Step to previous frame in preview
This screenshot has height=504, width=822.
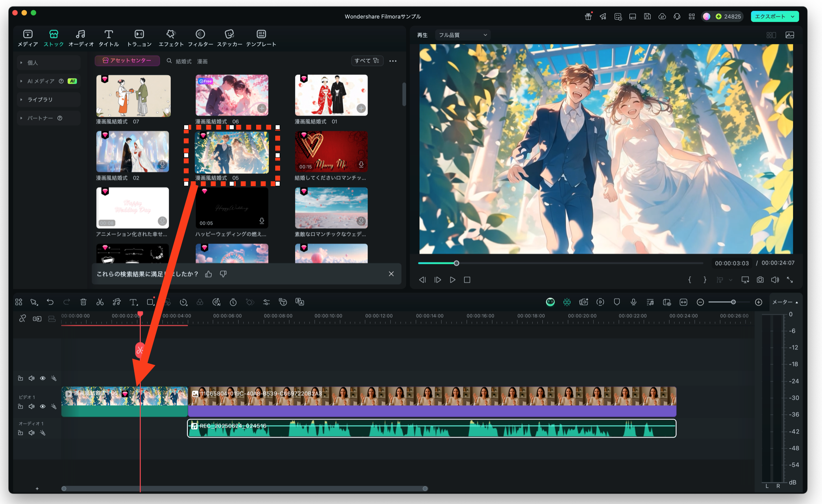pos(423,280)
